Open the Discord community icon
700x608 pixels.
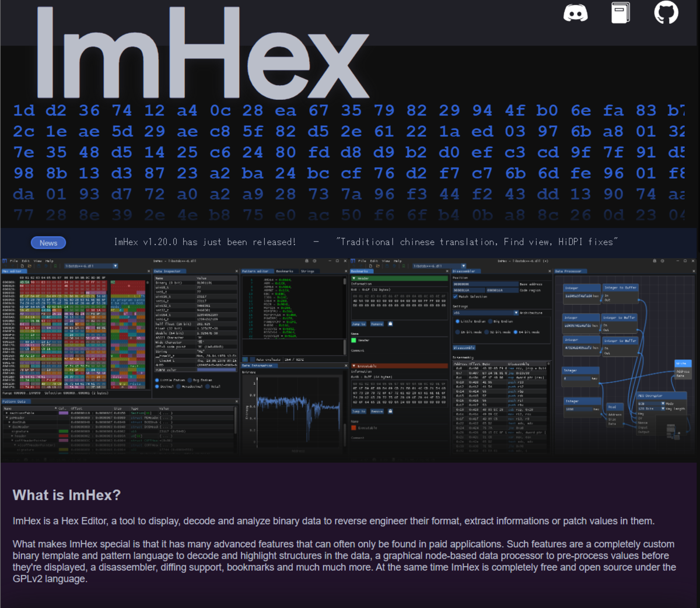[x=575, y=12]
